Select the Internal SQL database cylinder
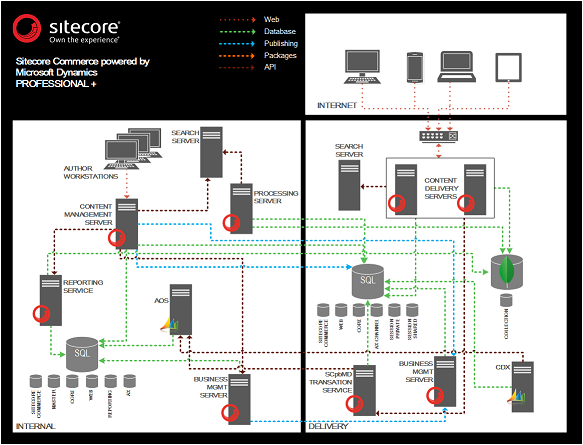 coord(82,354)
